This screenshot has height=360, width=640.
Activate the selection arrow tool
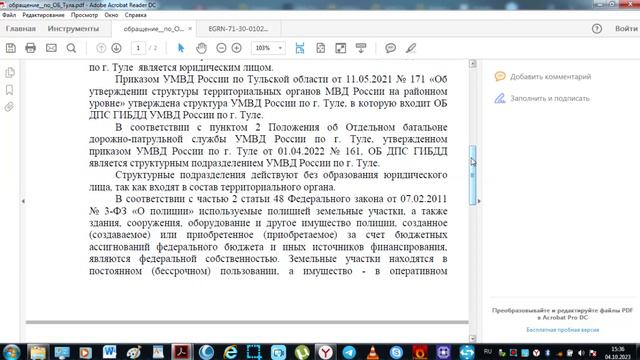[181, 48]
